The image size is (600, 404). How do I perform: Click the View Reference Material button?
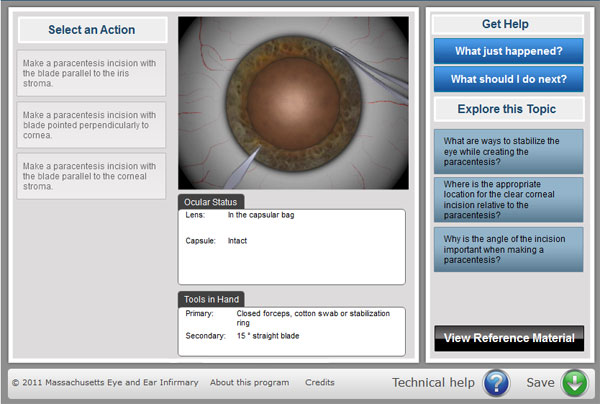tap(509, 338)
